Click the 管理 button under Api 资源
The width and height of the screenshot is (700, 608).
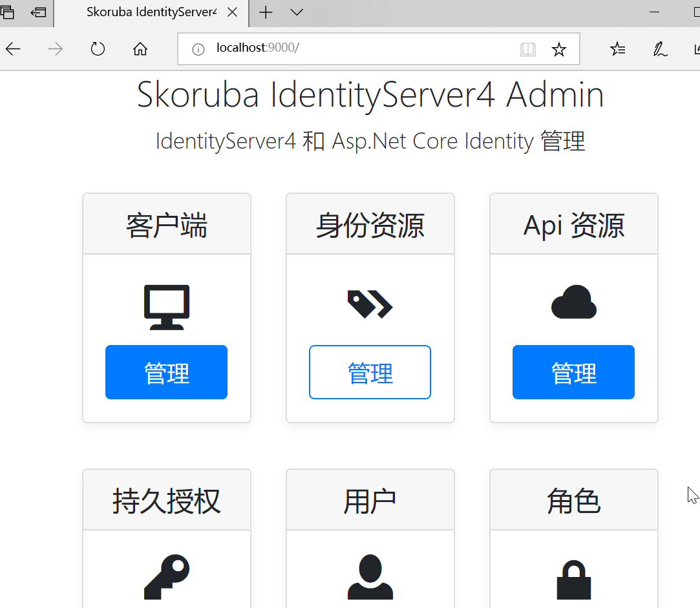point(574,372)
